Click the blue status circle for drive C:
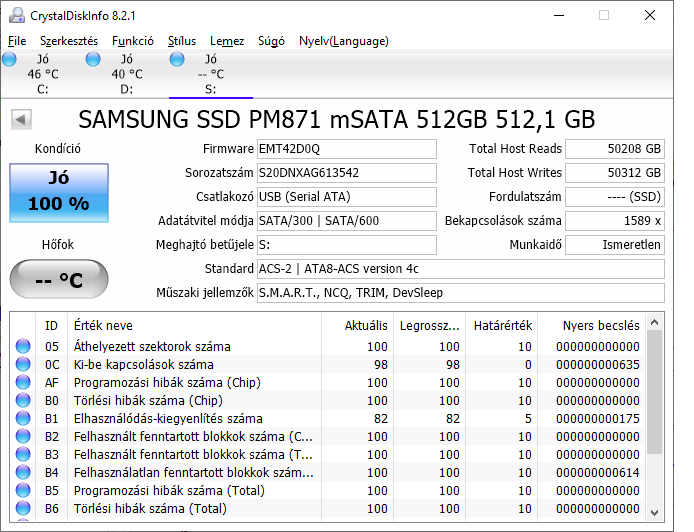Viewport: 694px width, 532px height. [9, 59]
